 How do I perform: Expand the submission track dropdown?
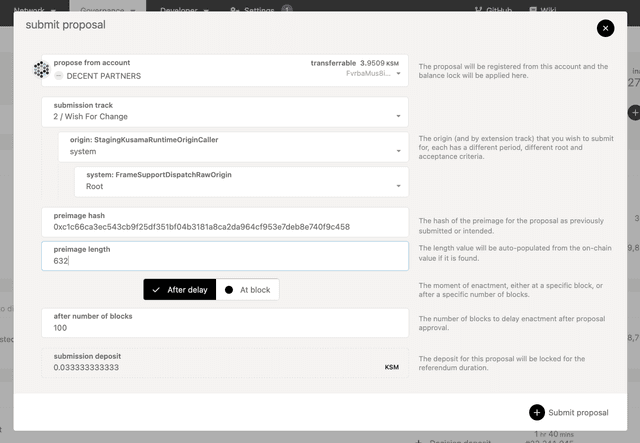tap(399, 116)
